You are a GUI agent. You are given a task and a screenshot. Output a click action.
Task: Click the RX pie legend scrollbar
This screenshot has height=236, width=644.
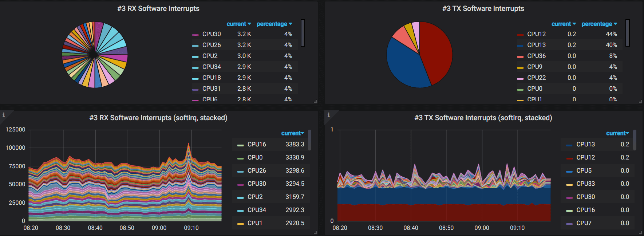coord(303,33)
